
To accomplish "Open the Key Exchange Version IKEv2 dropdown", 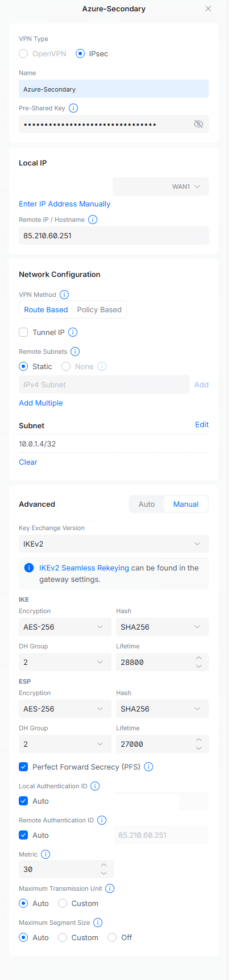I will point(114,544).
